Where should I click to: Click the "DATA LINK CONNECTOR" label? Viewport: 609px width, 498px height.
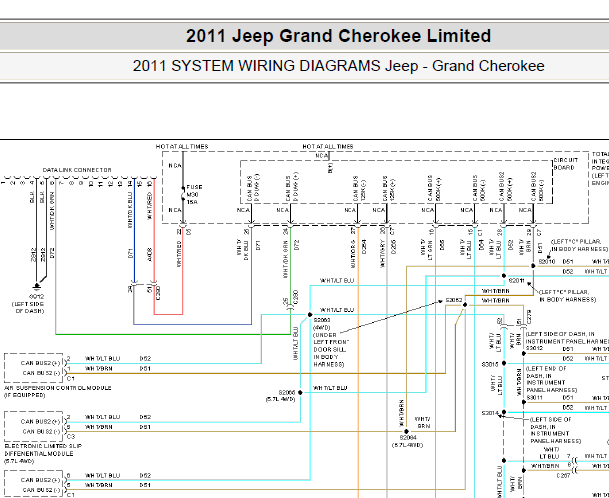click(x=77, y=170)
